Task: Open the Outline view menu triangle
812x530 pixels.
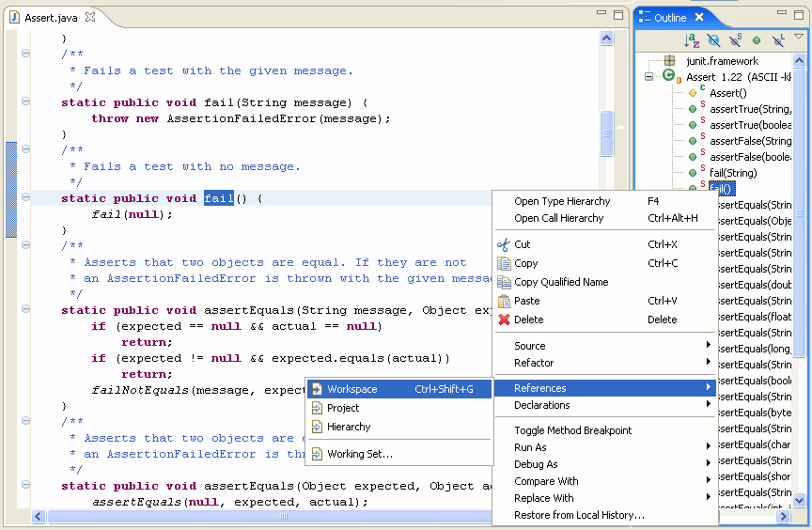Action: pyautogui.click(x=799, y=37)
